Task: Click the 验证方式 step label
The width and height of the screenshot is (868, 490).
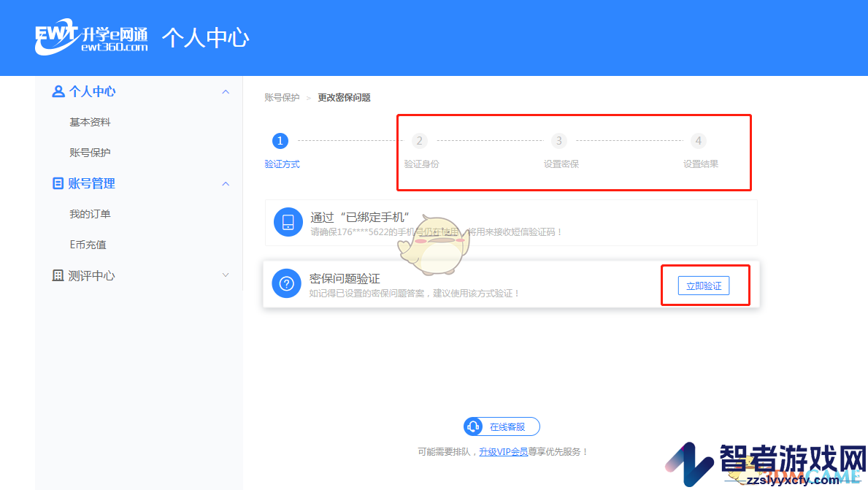Action: tap(282, 164)
